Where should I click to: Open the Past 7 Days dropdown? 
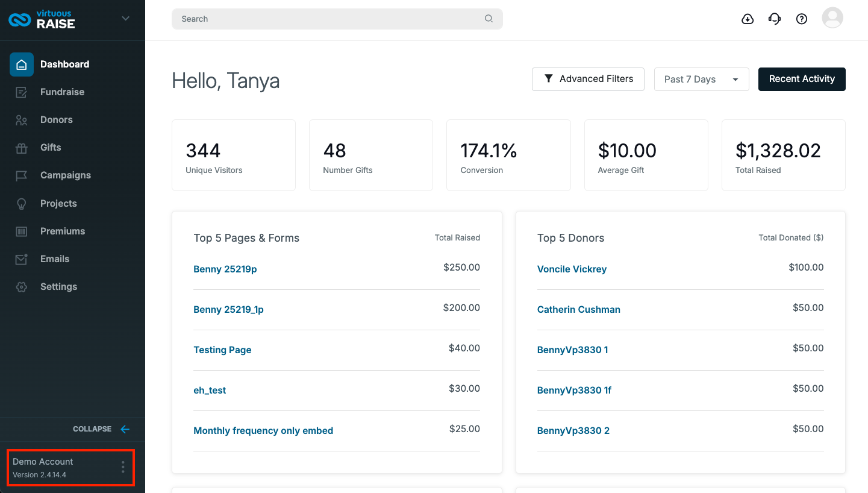[x=702, y=80]
